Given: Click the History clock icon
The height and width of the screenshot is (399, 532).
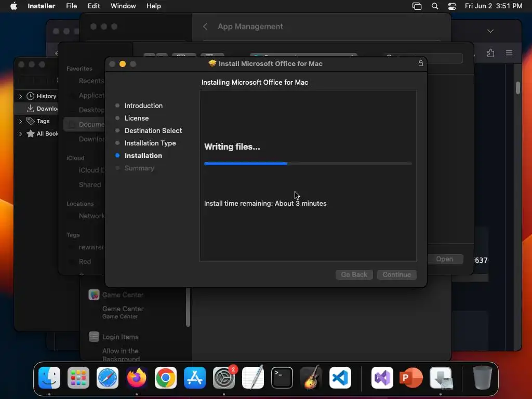Looking at the screenshot, I should [30, 96].
